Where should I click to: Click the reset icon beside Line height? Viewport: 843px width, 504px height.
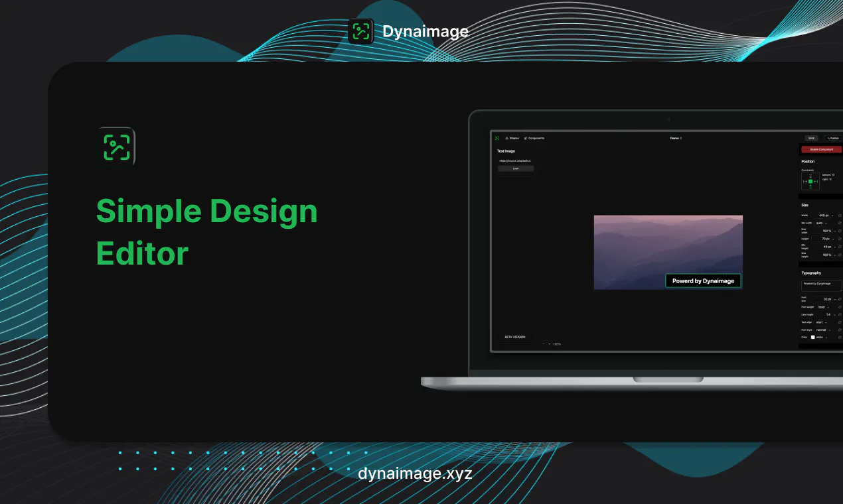(840, 315)
